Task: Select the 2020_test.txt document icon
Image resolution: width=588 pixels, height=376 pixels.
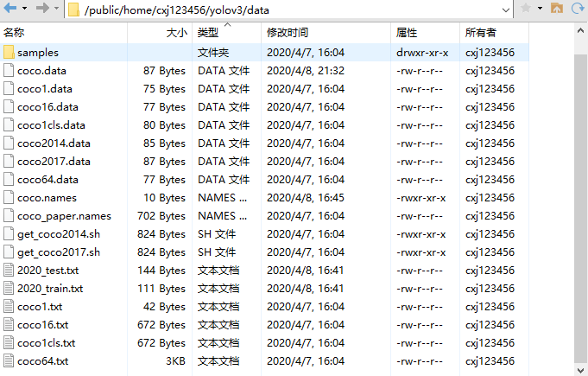Action: pyautogui.click(x=9, y=271)
